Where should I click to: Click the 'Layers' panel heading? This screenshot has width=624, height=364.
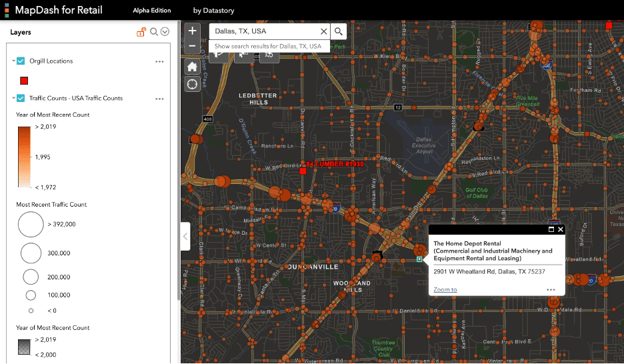(x=21, y=32)
